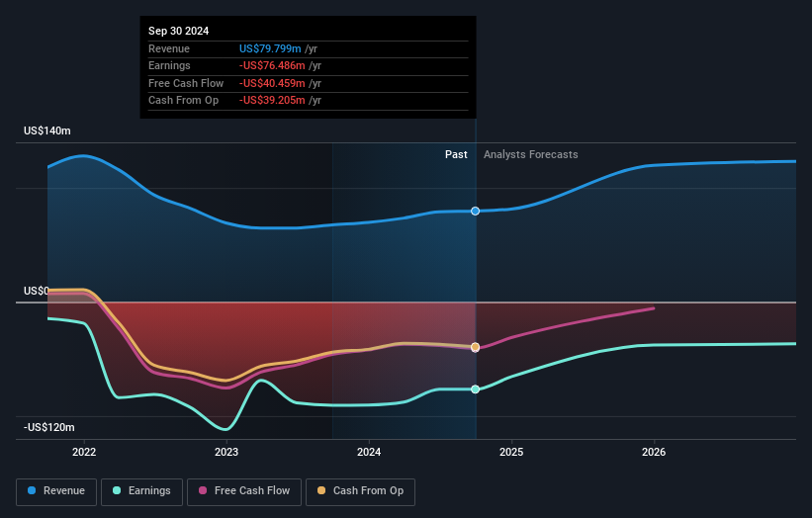Screen dimensions: 812x518
Task: Click the Past section label
Action: point(456,155)
